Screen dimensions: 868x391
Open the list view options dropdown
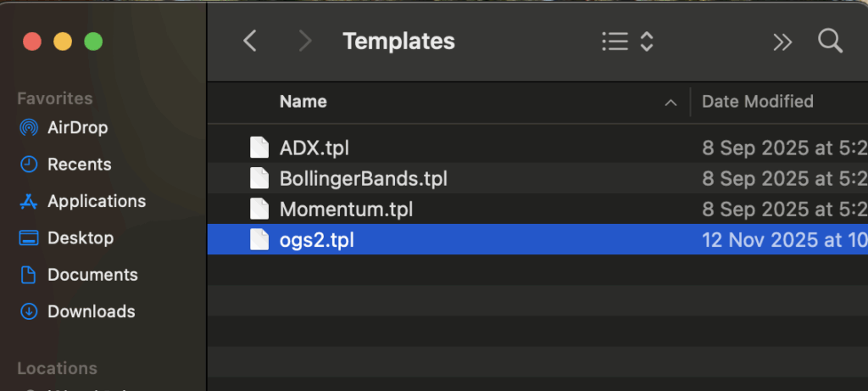627,41
